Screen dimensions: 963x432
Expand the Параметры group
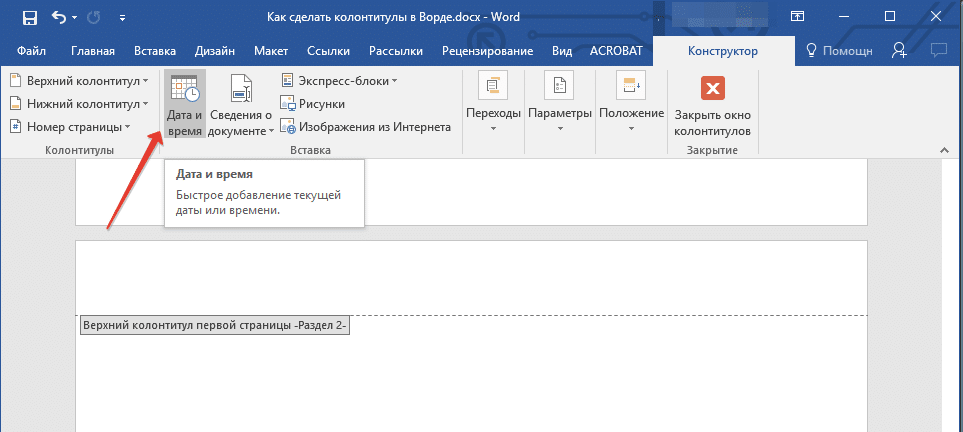(x=560, y=104)
